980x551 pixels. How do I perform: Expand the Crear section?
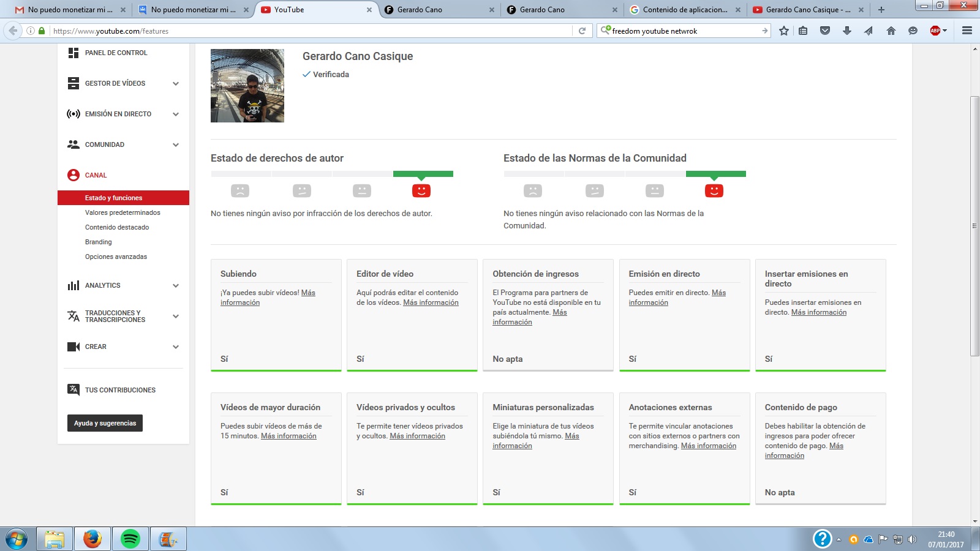pos(176,347)
